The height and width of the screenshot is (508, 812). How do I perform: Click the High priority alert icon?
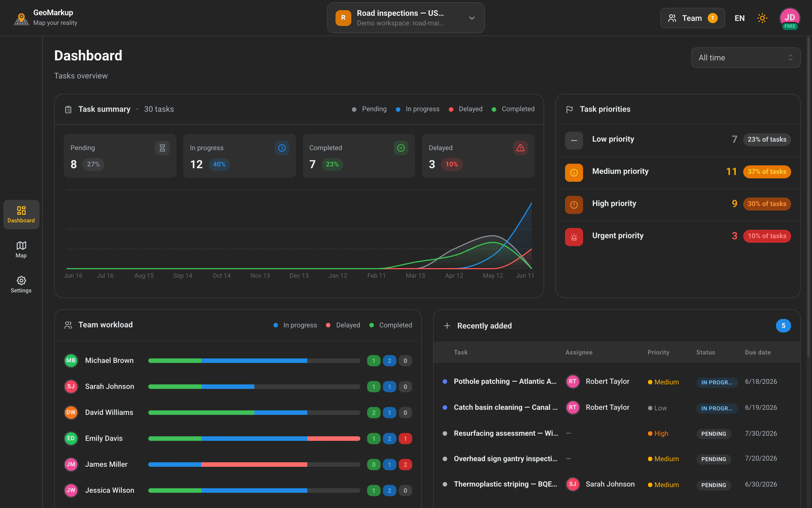pyautogui.click(x=574, y=205)
